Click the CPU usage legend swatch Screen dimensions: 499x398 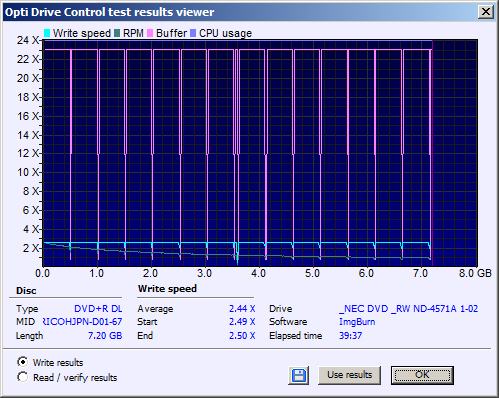coord(193,33)
